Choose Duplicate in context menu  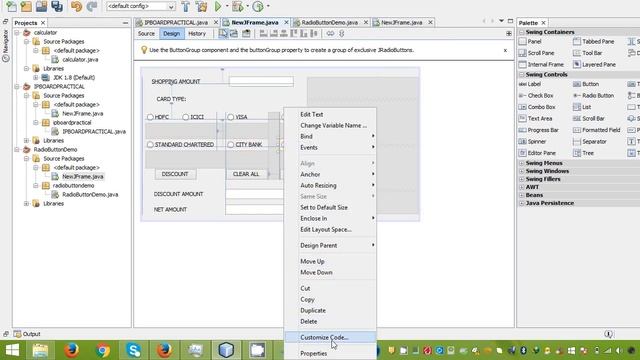[330, 311]
